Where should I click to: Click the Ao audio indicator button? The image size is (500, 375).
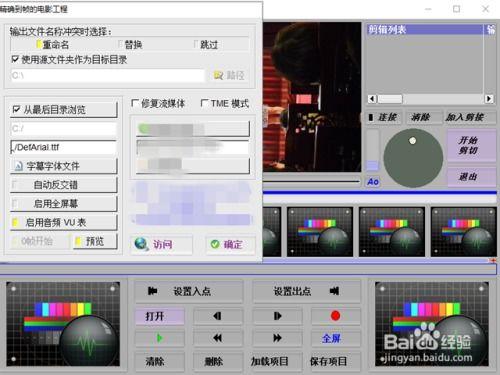373,182
